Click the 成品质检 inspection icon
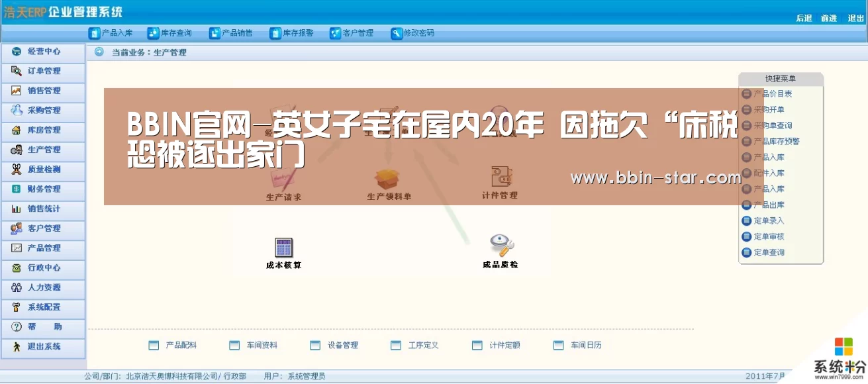The width and height of the screenshot is (868, 384). tap(501, 252)
